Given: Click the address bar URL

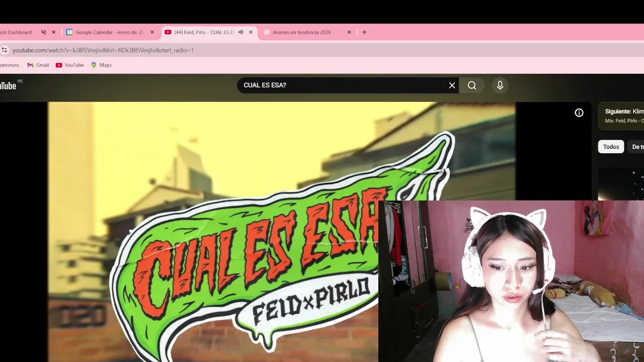Looking at the screenshot, I should (103, 50).
